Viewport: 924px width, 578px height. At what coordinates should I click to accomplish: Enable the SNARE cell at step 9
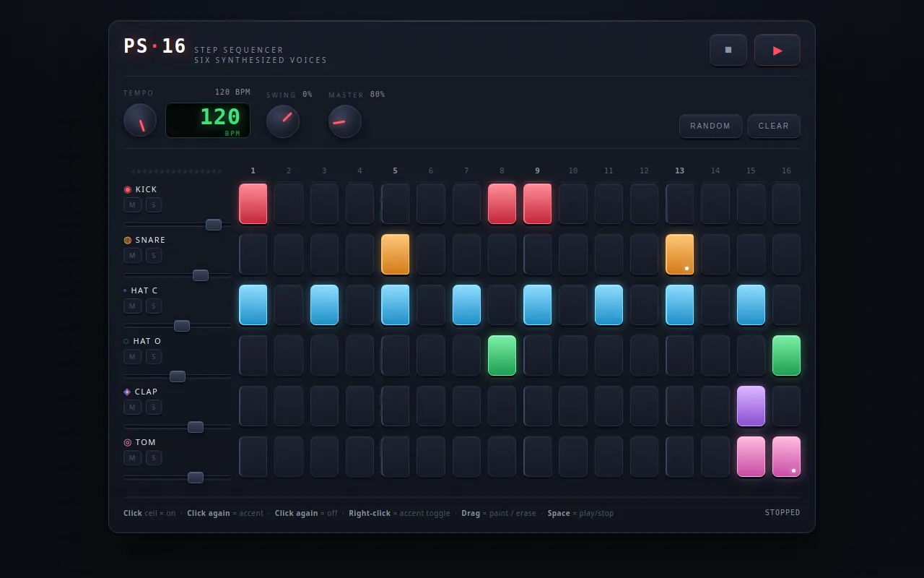(x=538, y=254)
